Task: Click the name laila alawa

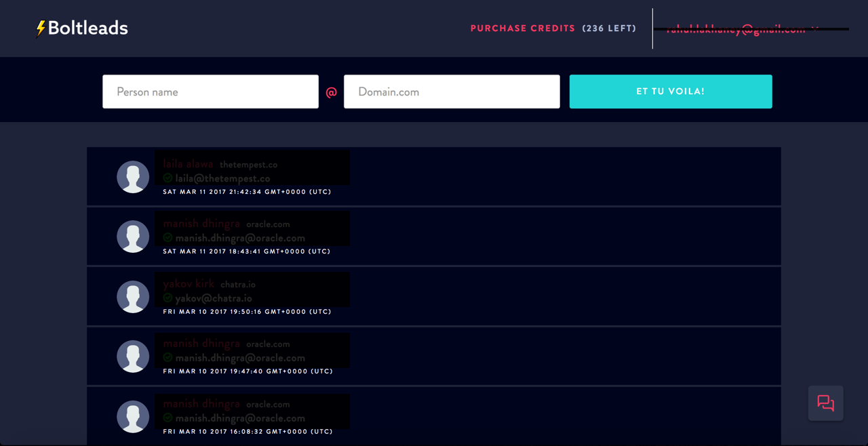Action: tap(188, 164)
